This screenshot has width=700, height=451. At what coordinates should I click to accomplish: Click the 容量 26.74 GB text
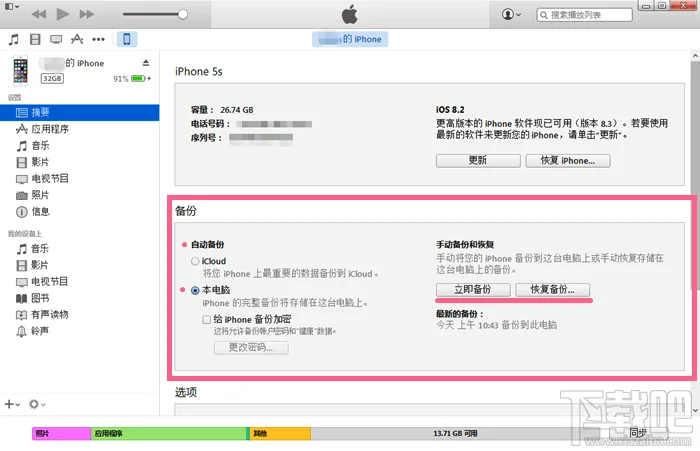[x=222, y=110]
